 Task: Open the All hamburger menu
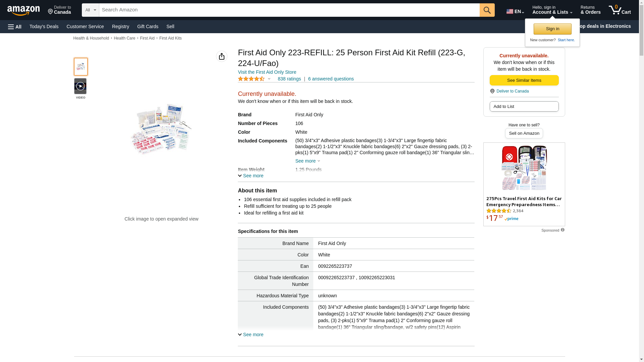(15, 27)
